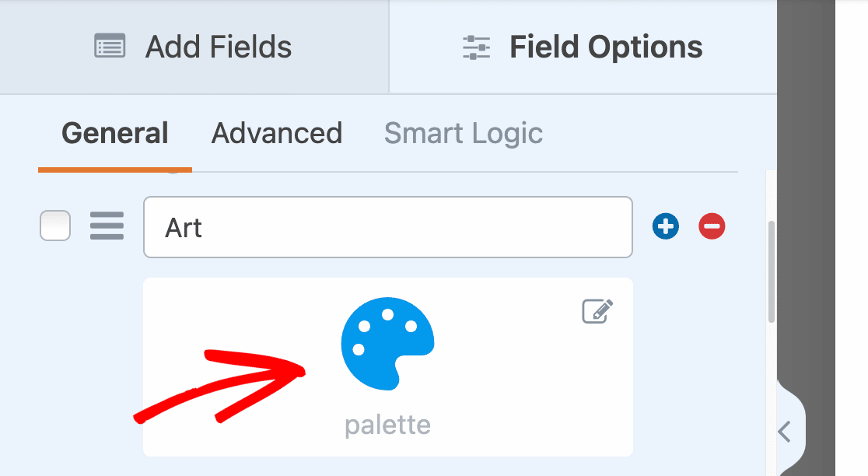Click the Field Options sliders icon
Viewport: 868px width, 476px height.
pyautogui.click(x=477, y=47)
